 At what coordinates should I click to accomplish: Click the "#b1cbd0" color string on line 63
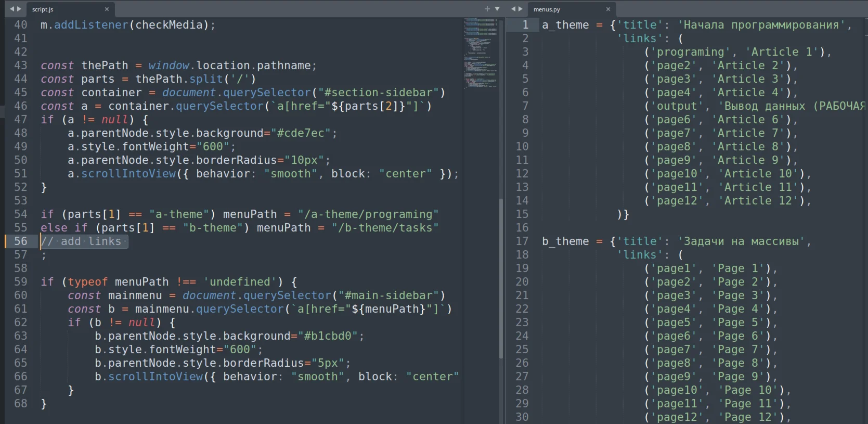[328, 336]
